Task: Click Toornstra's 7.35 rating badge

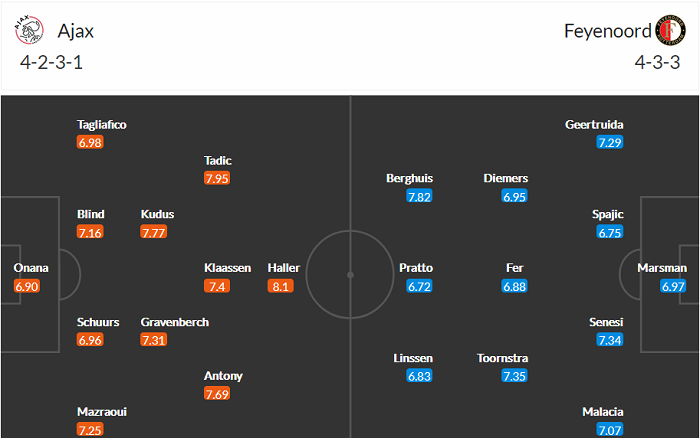Action: click(x=514, y=375)
